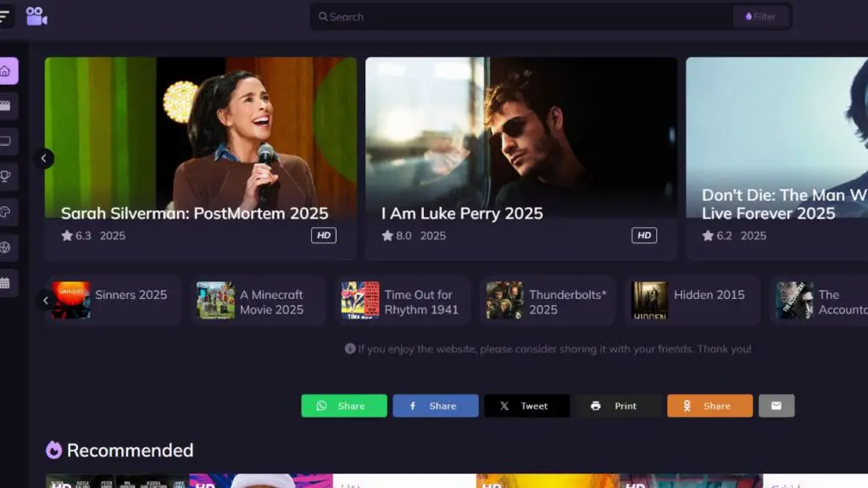Click the calendar icon in the sidebar

tap(7, 283)
